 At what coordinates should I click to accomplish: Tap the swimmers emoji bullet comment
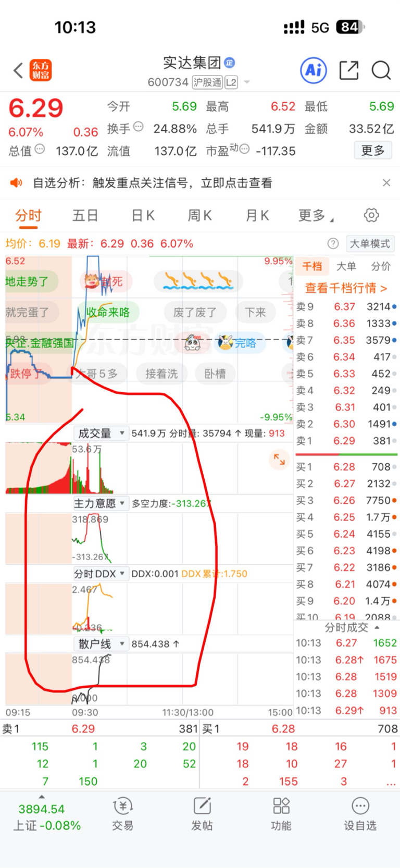[x=198, y=281]
